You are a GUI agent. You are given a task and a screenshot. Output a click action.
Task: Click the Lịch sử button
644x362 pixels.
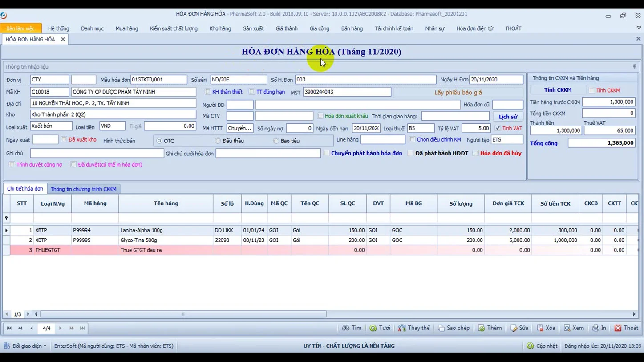click(x=508, y=117)
